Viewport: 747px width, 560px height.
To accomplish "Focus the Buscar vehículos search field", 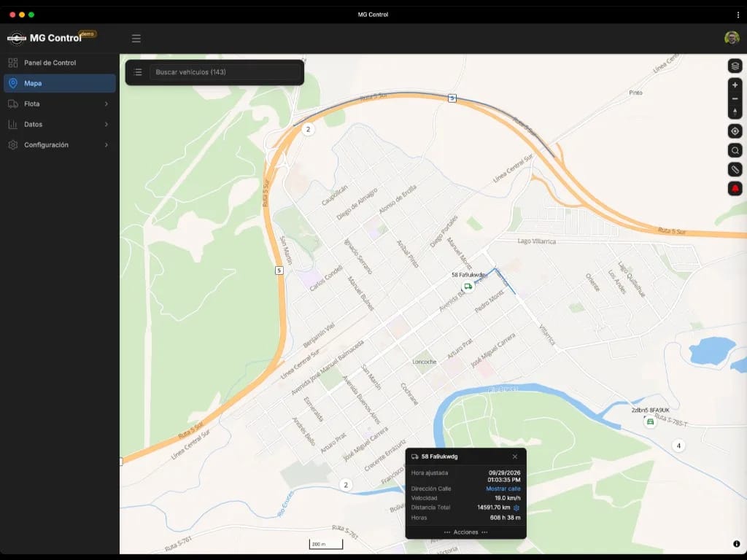I will [x=226, y=72].
